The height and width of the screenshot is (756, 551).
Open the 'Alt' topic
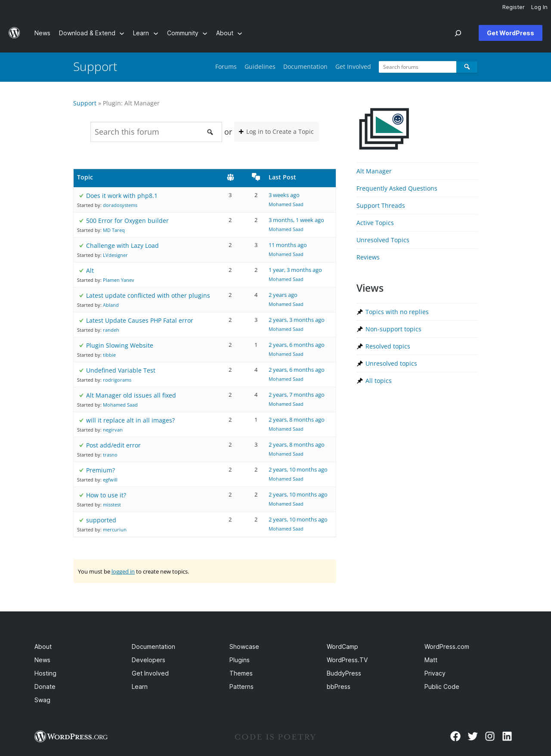(x=90, y=271)
